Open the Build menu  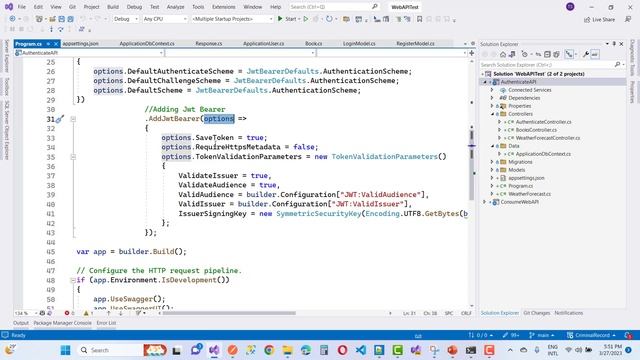pyautogui.click(x=113, y=7)
